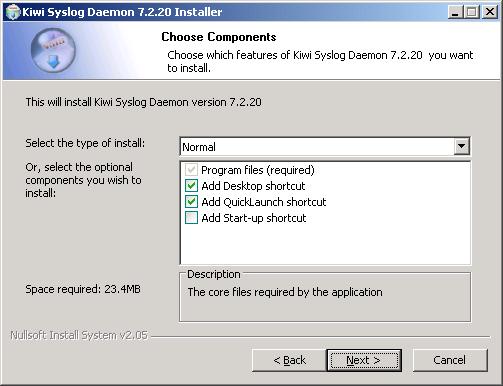Uncheck the Add QuickLaunch shortcut option
Viewport: 503px width, 386px height.
[191, 202]
